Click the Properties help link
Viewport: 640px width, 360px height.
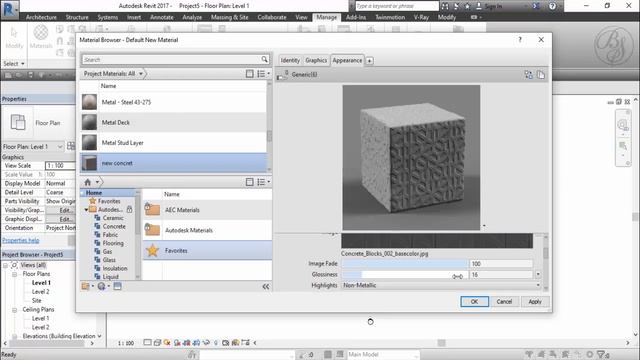coord(21,240)
